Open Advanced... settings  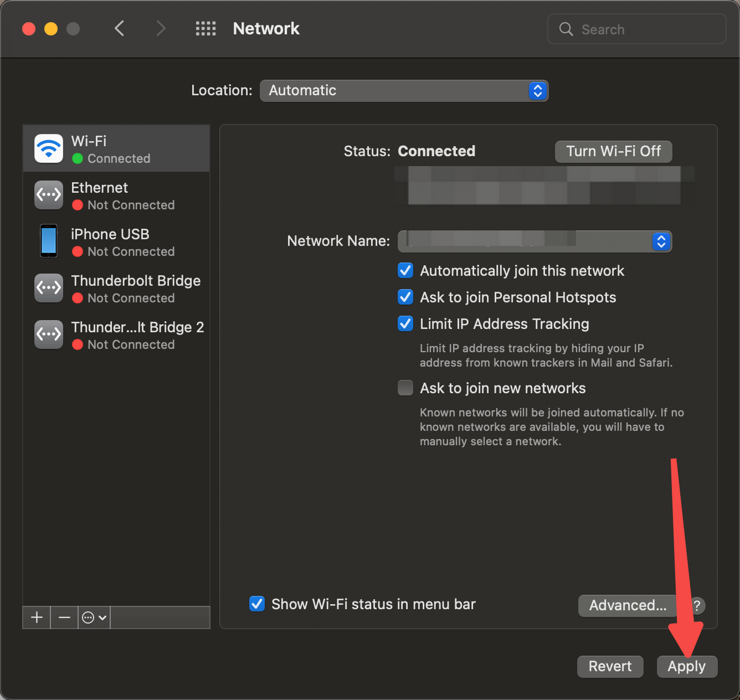pos(628,605)
